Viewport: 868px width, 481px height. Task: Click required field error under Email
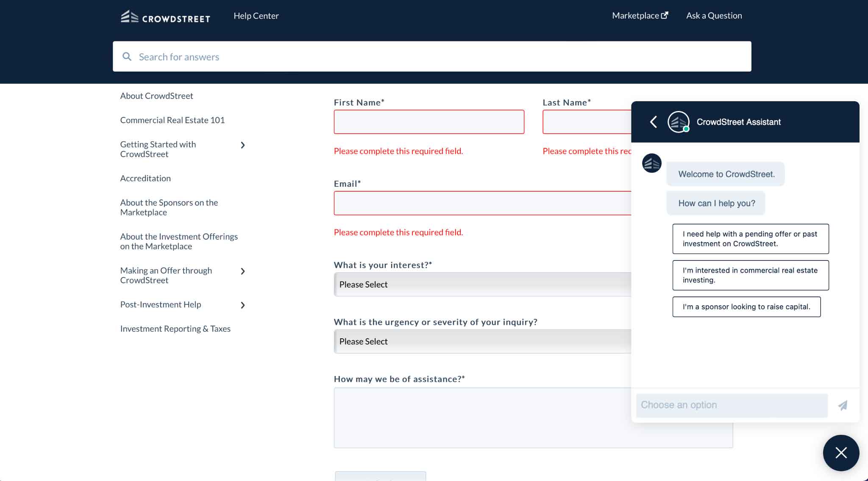tap(398, 232)
